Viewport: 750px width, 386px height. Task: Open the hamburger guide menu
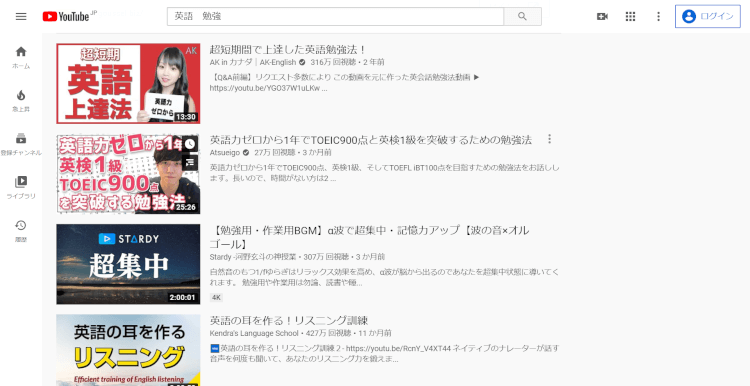pyautogui.click(x=21, y=17)
